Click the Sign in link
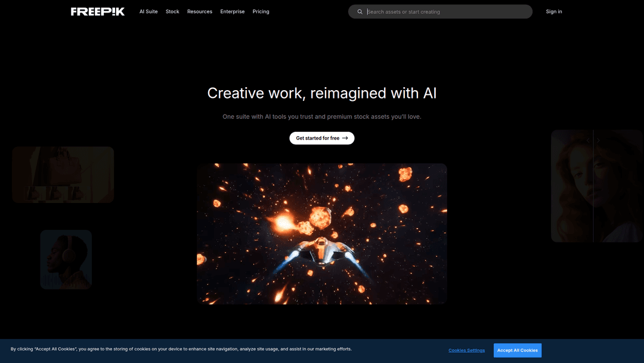The image size is (644, 363). 554,11
